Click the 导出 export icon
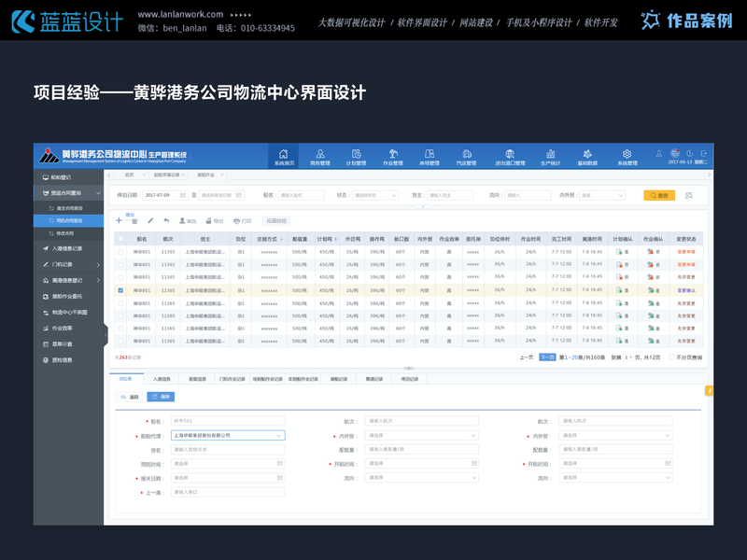This screenshot has height=560, width=747. 211,220
